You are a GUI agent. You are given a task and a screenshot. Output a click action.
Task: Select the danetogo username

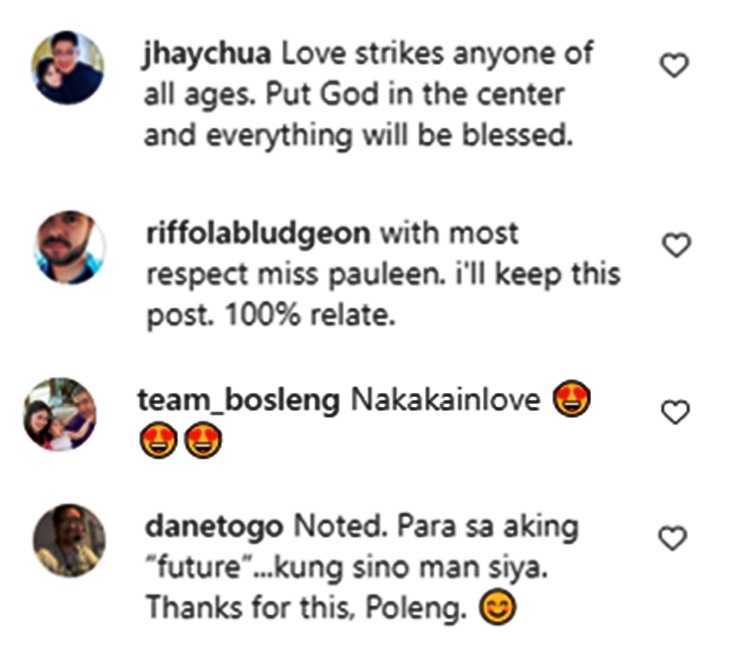click(214, 527)
